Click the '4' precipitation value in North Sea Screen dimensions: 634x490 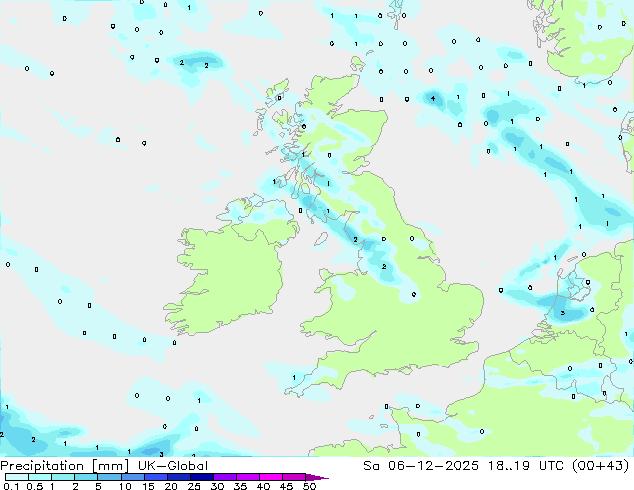[x=433, y=98]
